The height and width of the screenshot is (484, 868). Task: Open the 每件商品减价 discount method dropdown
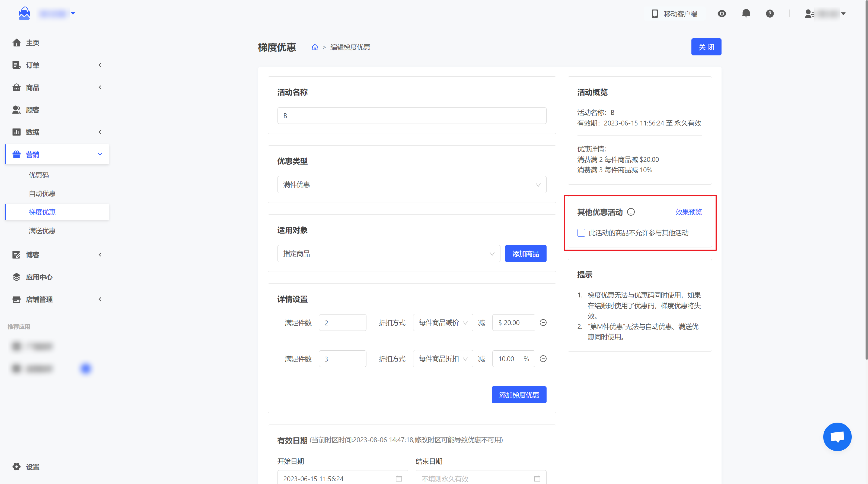(443, 322)
